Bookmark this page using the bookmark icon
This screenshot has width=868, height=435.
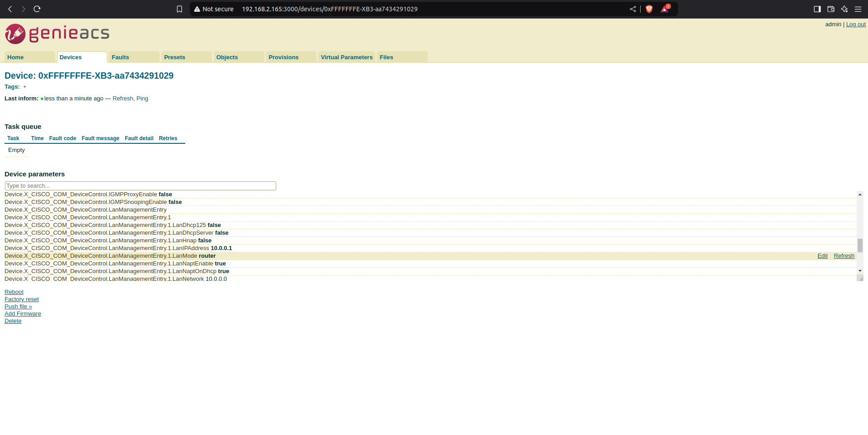pos(179,9)
